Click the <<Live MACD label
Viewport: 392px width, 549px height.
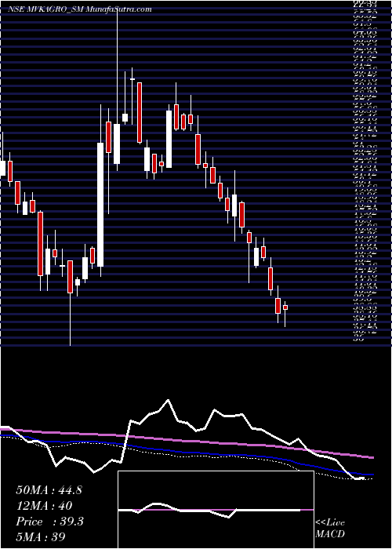click(330, 528)
